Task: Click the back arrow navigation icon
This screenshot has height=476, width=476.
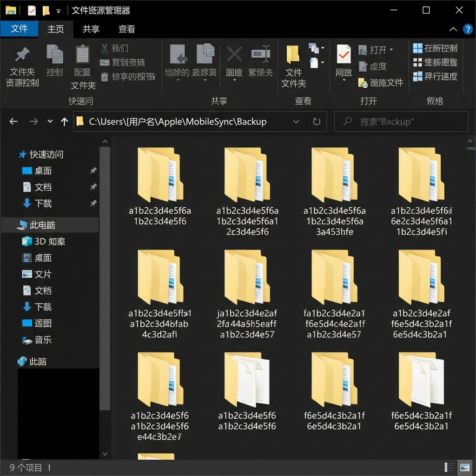Action: point(13,122)
